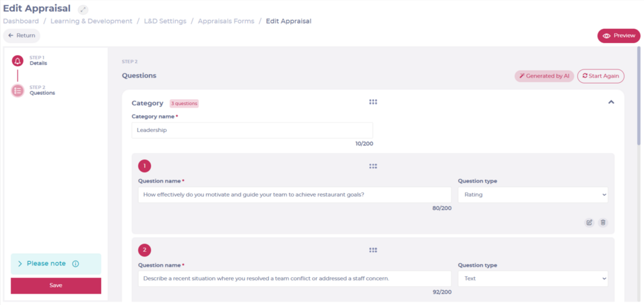Click the edit icon for question 1
The width and height of the screenshot is (644, 305).
pos(589,222)
